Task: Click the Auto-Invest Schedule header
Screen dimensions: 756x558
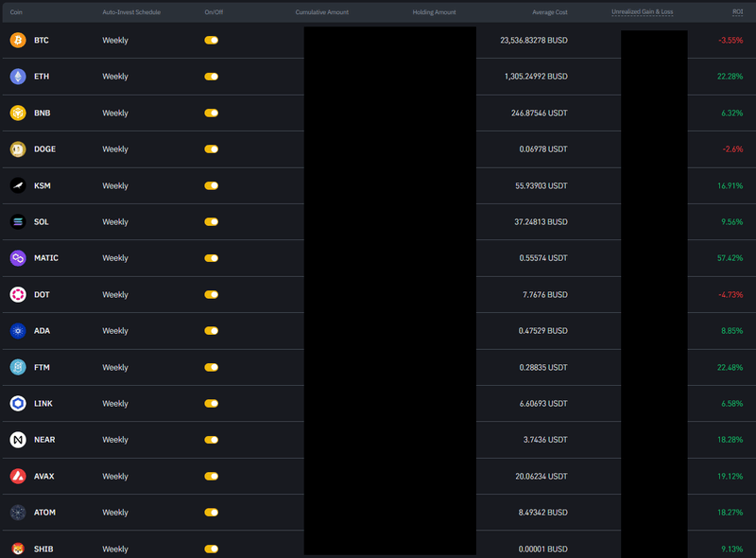Action: pyautogui.click(x=131, y=12)
